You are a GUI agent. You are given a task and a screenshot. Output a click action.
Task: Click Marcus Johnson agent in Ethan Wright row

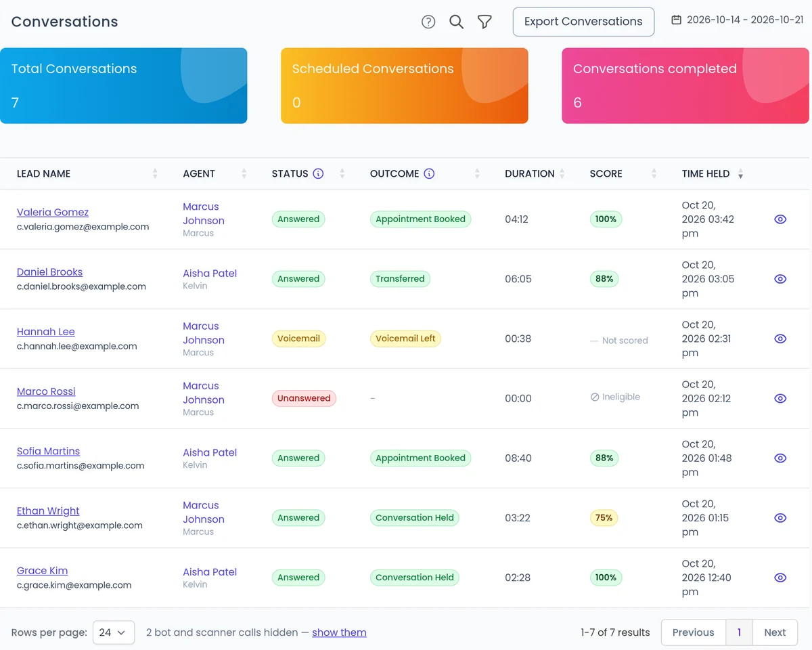click(x=204, y=512)
